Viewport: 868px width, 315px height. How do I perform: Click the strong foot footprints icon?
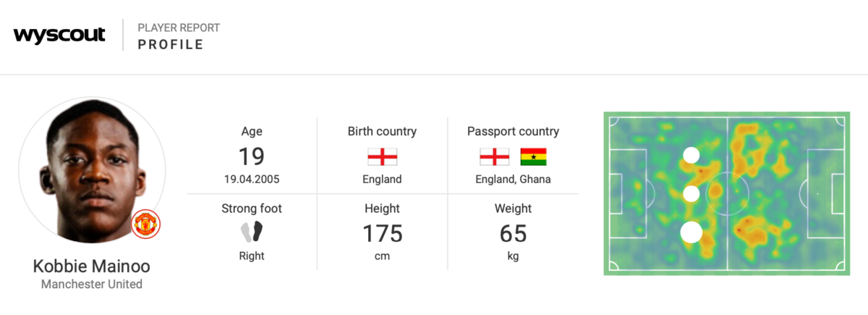tap(252, 232)
